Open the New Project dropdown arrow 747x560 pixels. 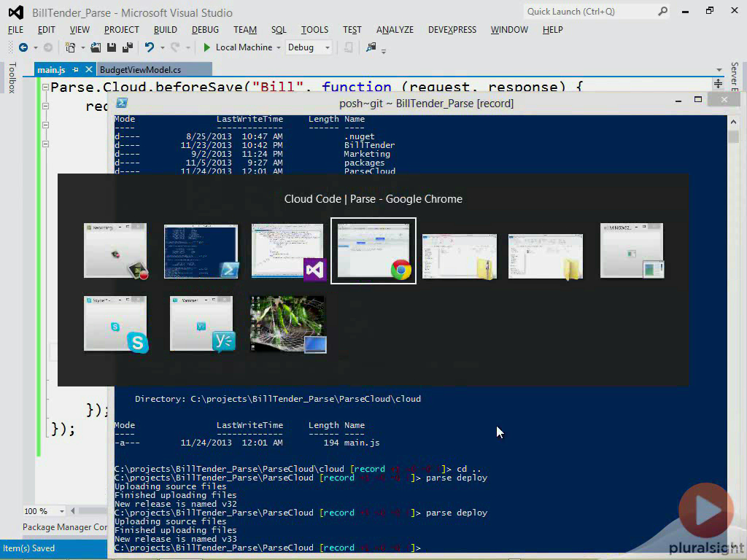tap(83, 47)
